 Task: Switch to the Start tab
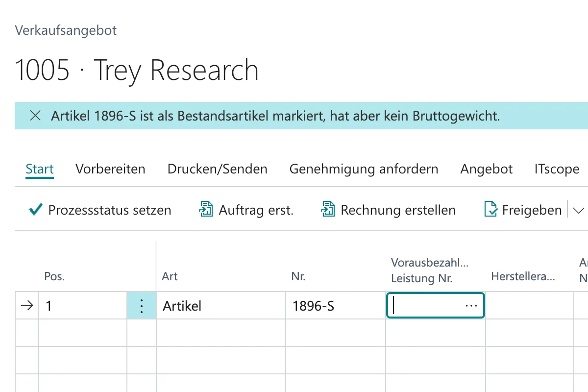pyautogui.click(x=40, y=169)
